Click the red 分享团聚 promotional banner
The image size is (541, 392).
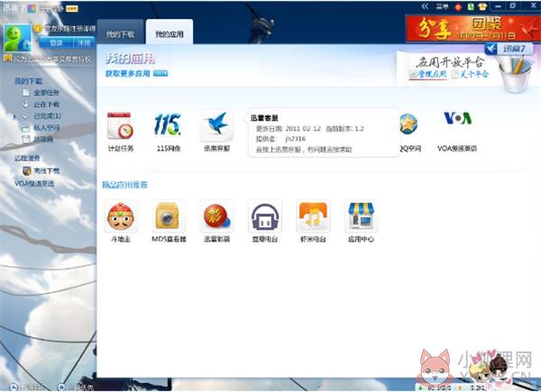472,28
